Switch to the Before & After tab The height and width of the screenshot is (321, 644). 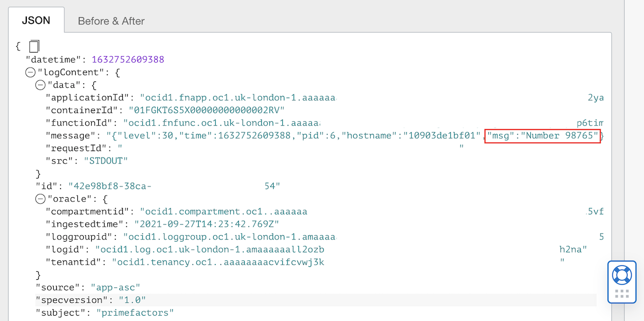[111, 21]
